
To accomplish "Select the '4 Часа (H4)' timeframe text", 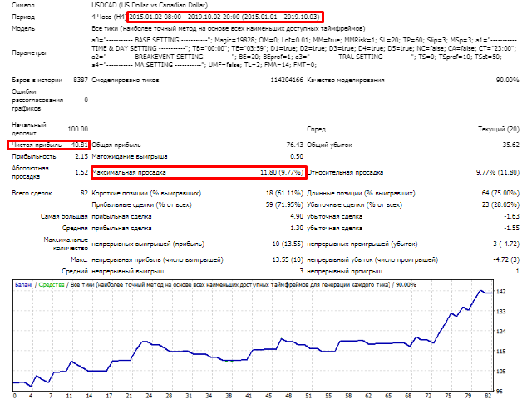I will [x=109, y=17].
